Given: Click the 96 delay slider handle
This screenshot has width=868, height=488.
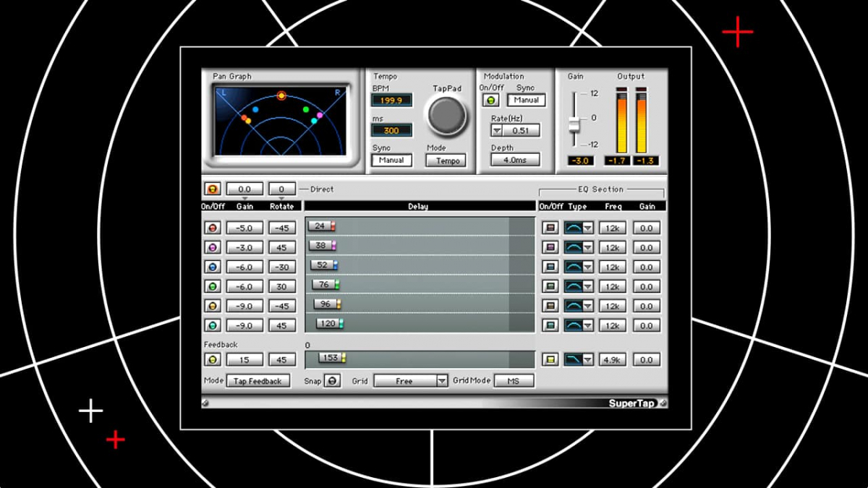Looking at the screenshot, I should point(328,304).
